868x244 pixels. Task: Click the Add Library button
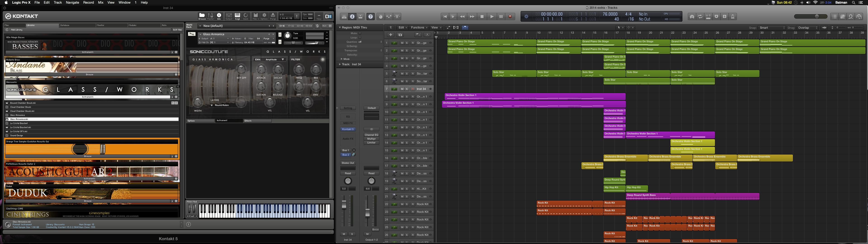pos(17,30)
